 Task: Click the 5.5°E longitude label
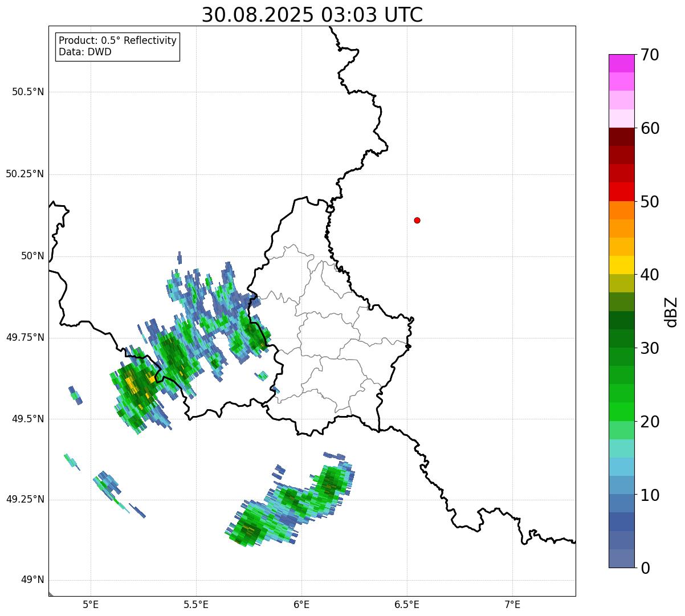[196, 605]
